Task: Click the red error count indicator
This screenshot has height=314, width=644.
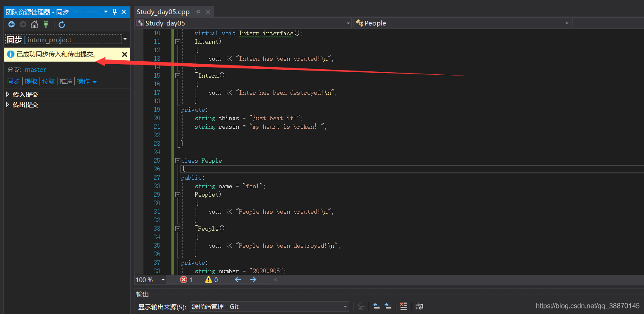Action: [x=186, y=280]
